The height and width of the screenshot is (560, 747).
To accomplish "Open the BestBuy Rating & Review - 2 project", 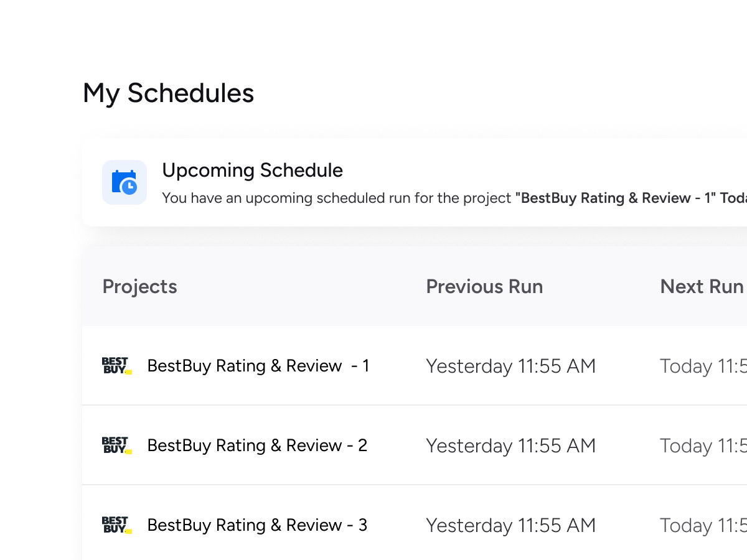I will 257,446.
